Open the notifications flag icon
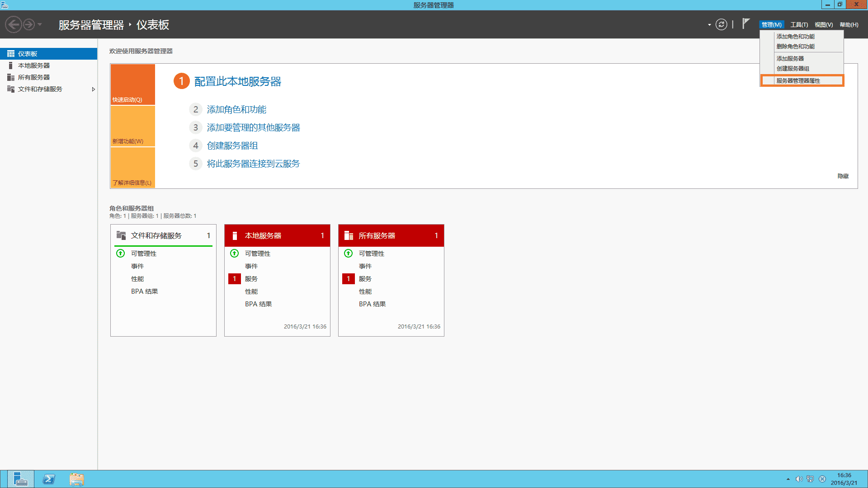Screen dimensions: 868x488 coord(746,24)
